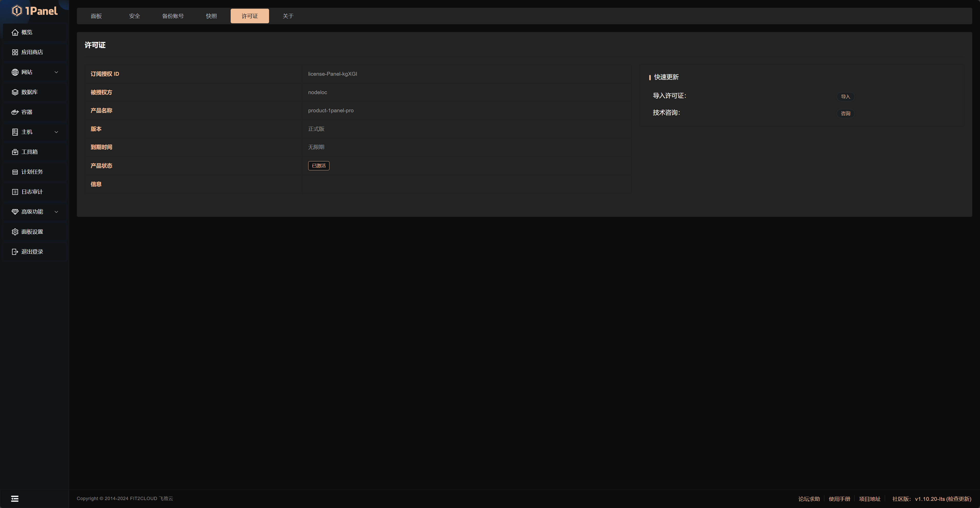The image size is (980, 508).
Task: Click the product name product-1panel-pro
Action: 331,111
